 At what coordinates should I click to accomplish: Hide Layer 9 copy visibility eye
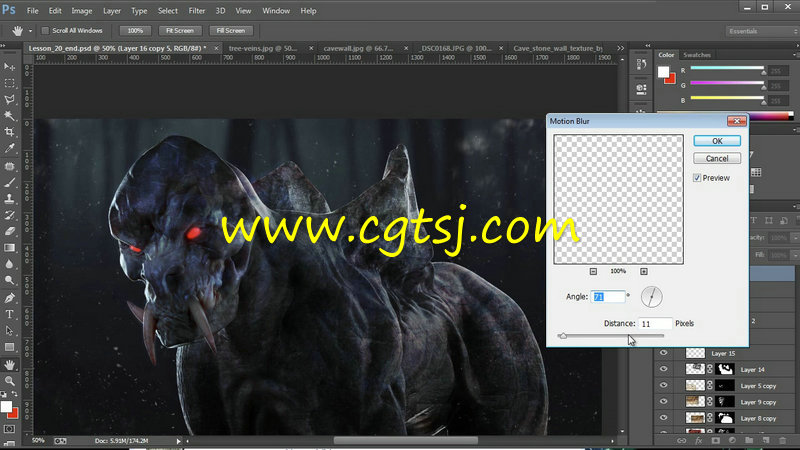pyautogui.click(x=663, y=402)
